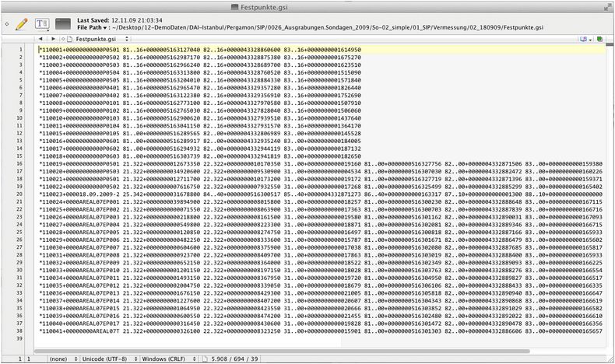The image size is (615, 364).
Task: Open the Windows (CRLF) line endings popup
Action: [169, 359]
